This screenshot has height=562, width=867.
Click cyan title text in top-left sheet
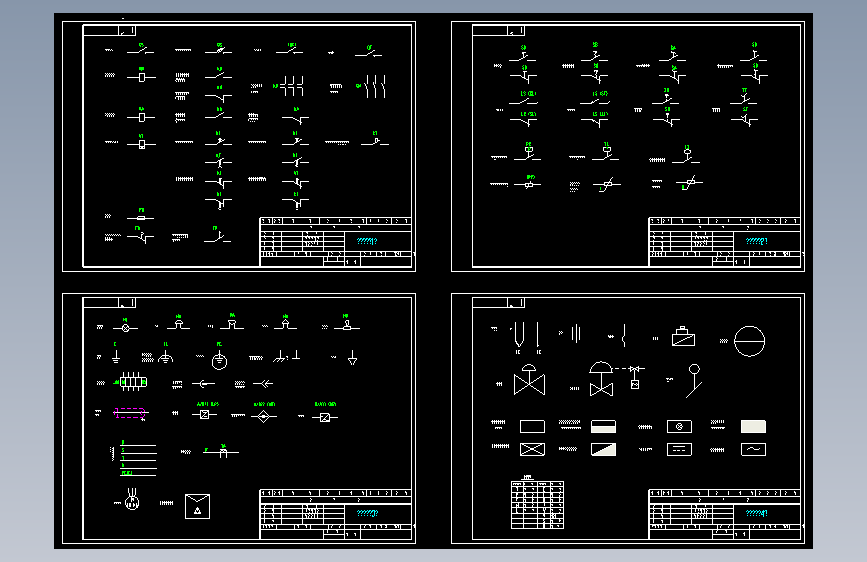click(367, 241)
